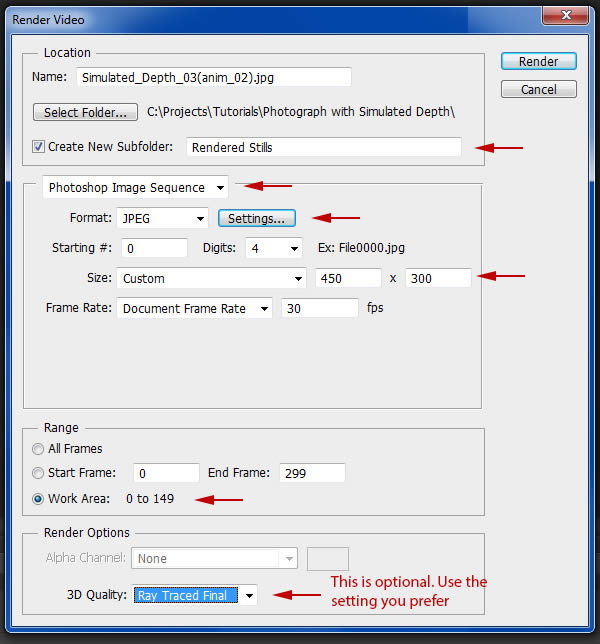Click the width field showing 450

click(x=348, y=278)
